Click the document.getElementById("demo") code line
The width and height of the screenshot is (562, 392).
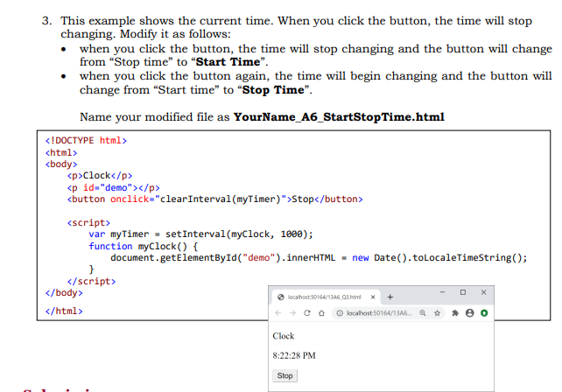[319, 258]
